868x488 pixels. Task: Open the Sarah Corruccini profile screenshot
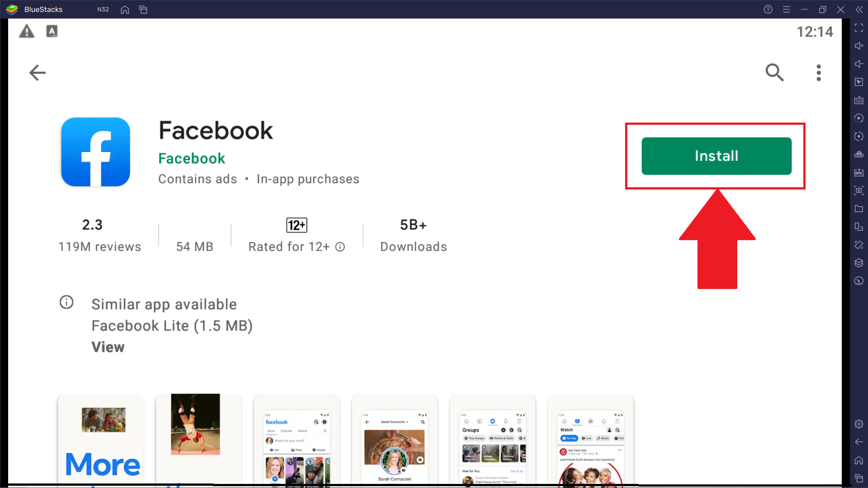coord(394,440)
